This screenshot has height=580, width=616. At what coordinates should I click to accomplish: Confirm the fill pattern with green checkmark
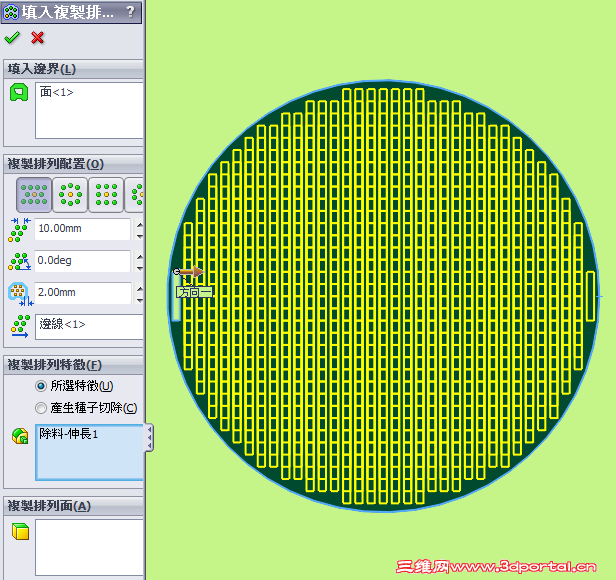[12, 37]
